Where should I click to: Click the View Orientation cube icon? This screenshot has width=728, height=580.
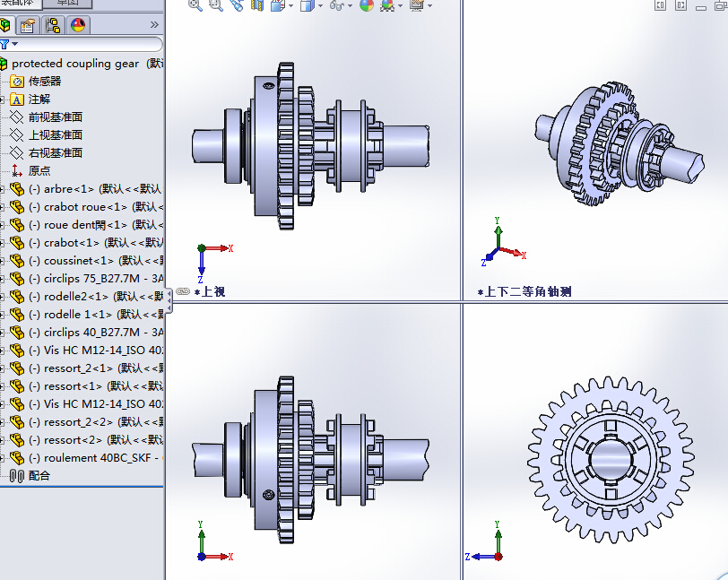(278, 5)
